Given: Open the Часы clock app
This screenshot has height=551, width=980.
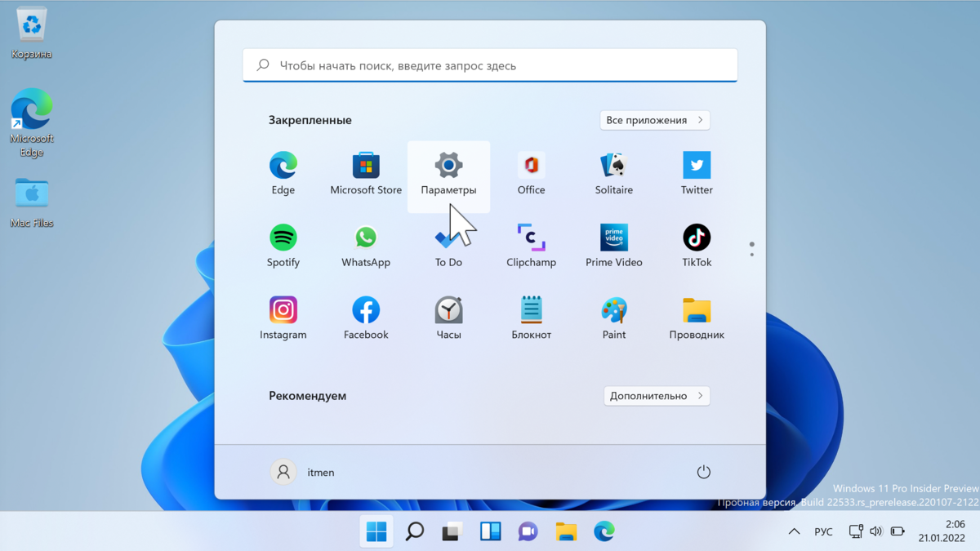Looking at the screenshot, I should 448,320.
